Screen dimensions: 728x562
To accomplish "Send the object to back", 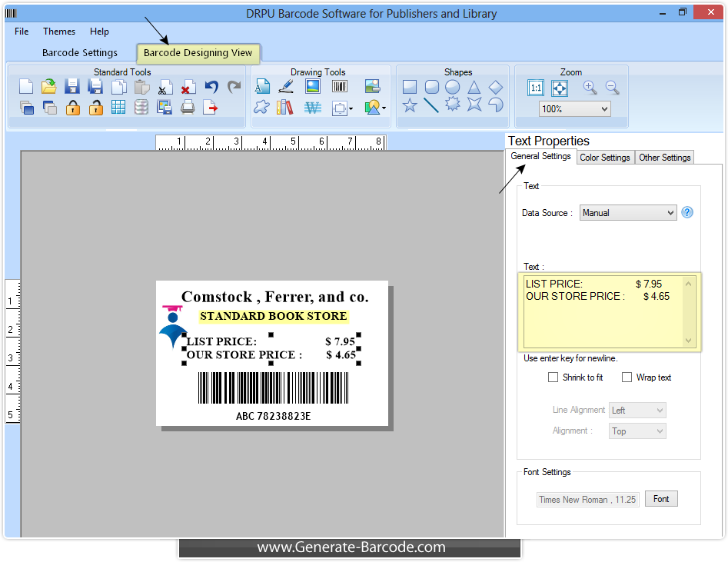I will [49, 108].
